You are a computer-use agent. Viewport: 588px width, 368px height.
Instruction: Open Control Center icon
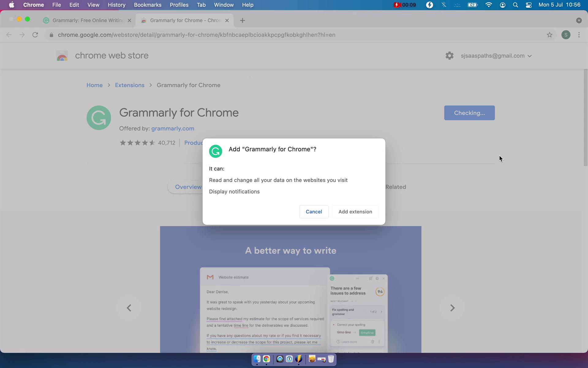click(x=529, y=5)
